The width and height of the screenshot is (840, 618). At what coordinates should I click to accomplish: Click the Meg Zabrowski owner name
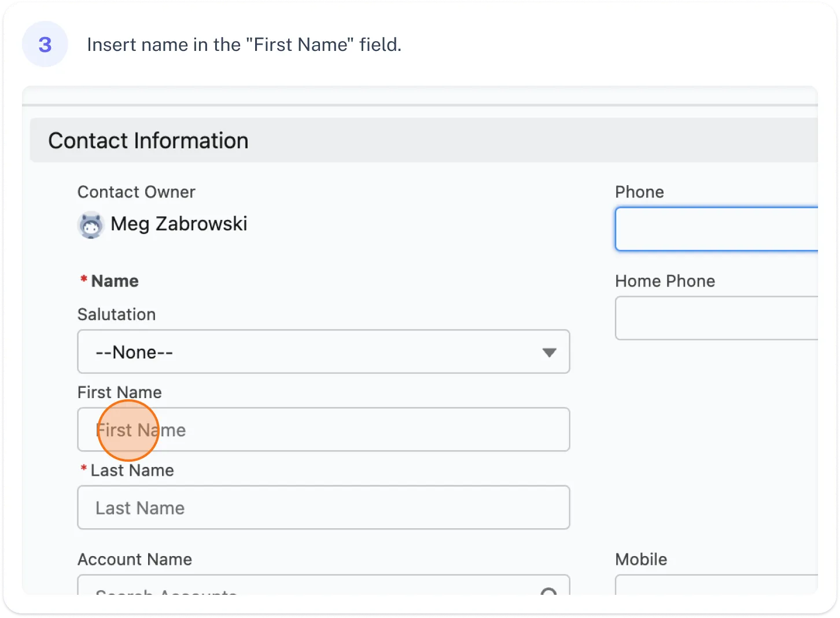point(179,224)
